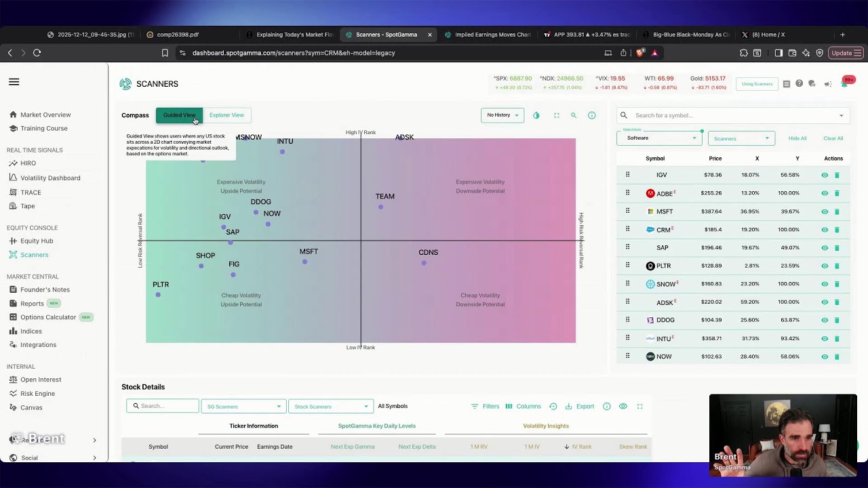Viewport: 868px width, 488px height.
Task: Delete ADBE row with trash icon
Action: (x=837, y=193)
